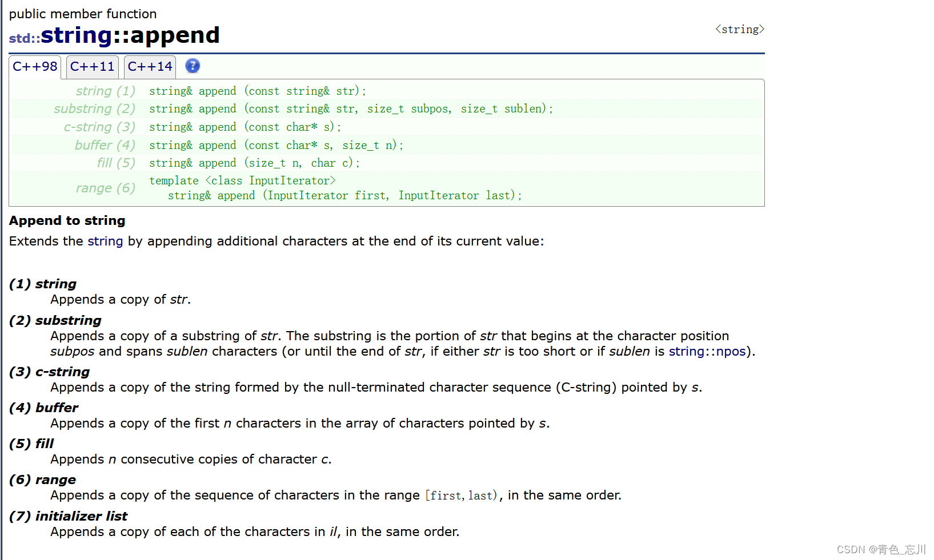The width and height of the screenshot is (934, 560).
Task: Switch to the C++98 tab
Action: [x=35, y=67]
